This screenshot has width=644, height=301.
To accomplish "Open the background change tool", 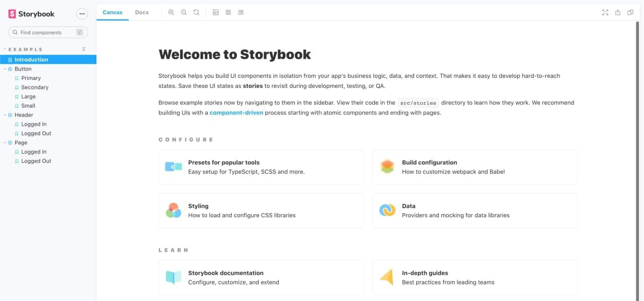I will tap(215, 12).
